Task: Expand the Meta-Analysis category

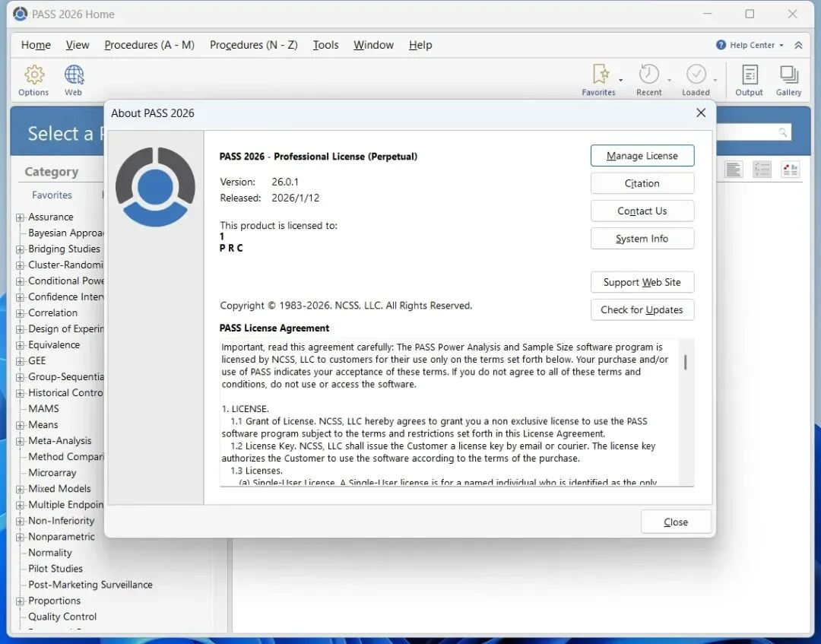Action: coord(20,442)
